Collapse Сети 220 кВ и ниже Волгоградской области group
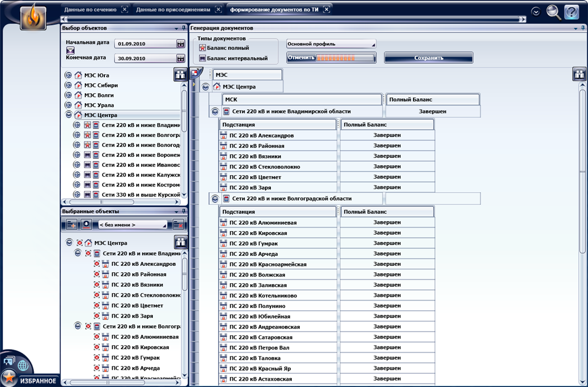Screen dimensions: 588x387 pyautogui.click(x=215, y=199)
